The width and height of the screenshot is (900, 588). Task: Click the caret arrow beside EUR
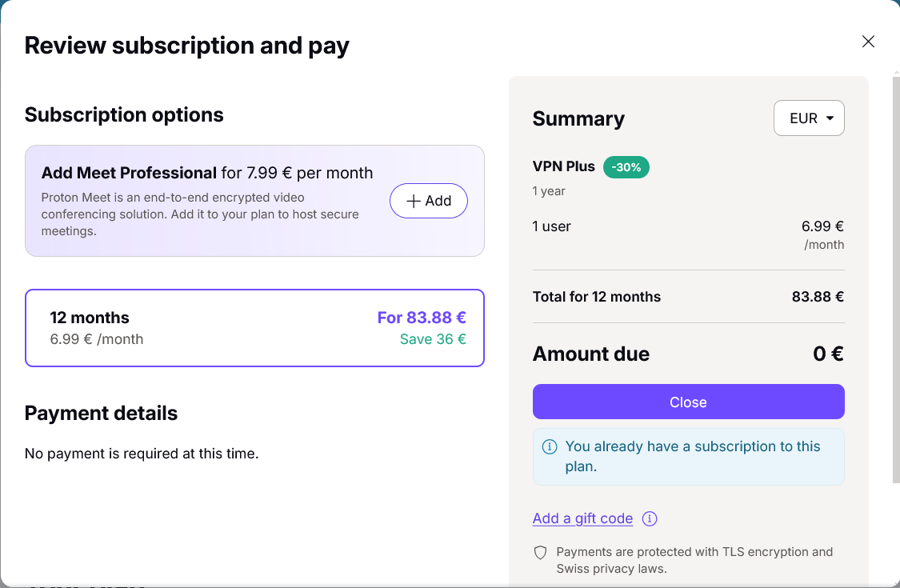pyautogui.click(x=830, y=118)
